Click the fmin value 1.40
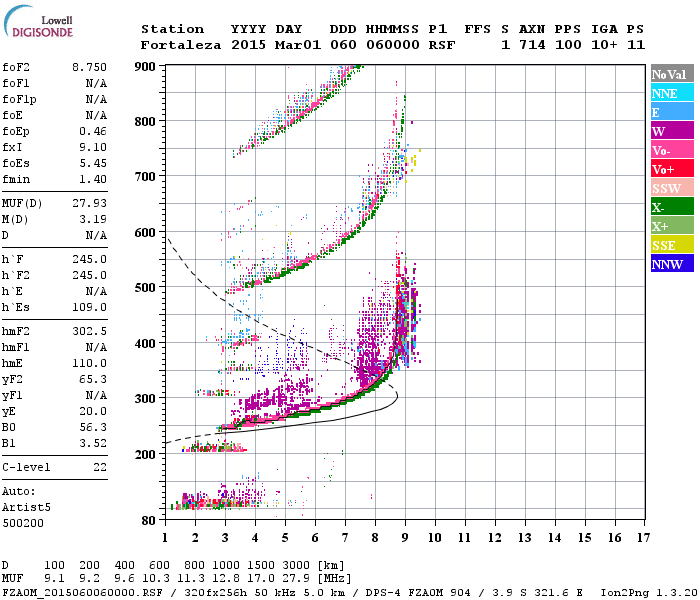 [x=93, y=179]
